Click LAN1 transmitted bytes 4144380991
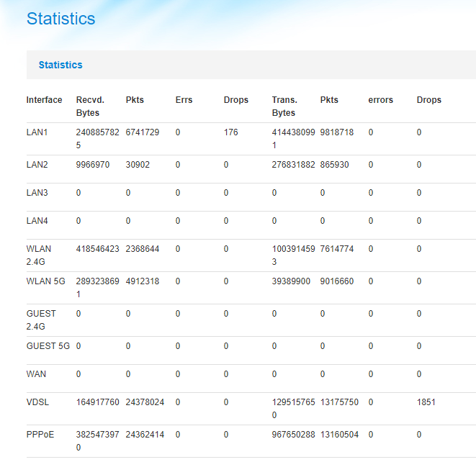 pos(293,139)
